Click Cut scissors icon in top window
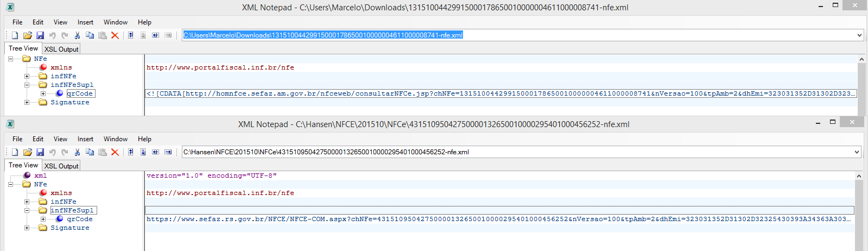 (78, 35)
